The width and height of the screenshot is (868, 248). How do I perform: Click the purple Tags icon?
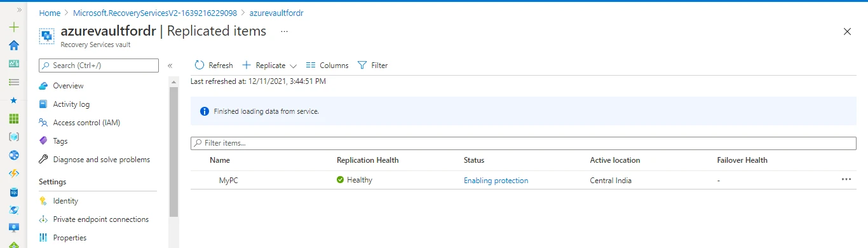pyautogui.click(x=43, y=141)
